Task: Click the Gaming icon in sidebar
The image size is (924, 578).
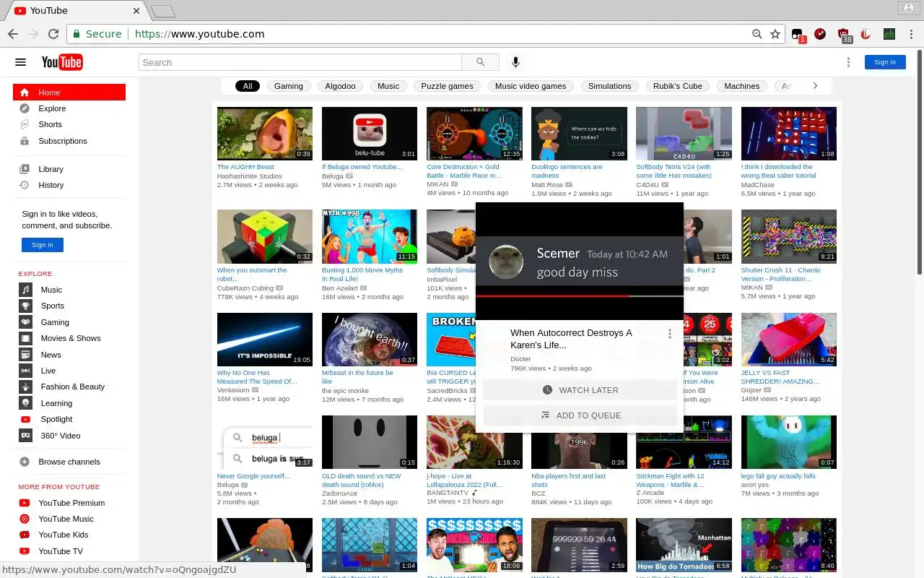Action: (x=26, y=322)
